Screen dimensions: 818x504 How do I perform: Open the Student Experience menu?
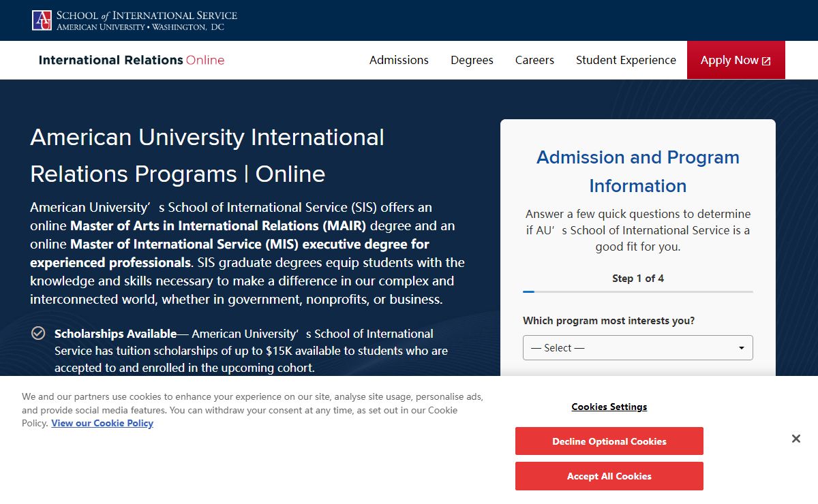coord(626,60)
